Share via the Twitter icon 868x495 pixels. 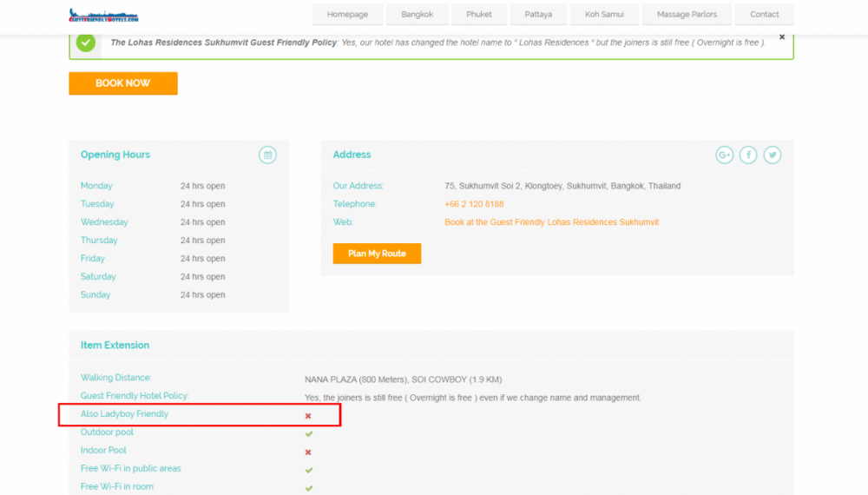(x=773, y=155)
